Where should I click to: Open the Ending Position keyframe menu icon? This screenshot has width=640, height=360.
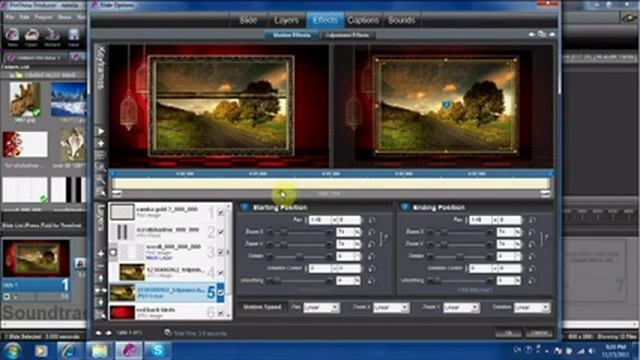point(404,207)
